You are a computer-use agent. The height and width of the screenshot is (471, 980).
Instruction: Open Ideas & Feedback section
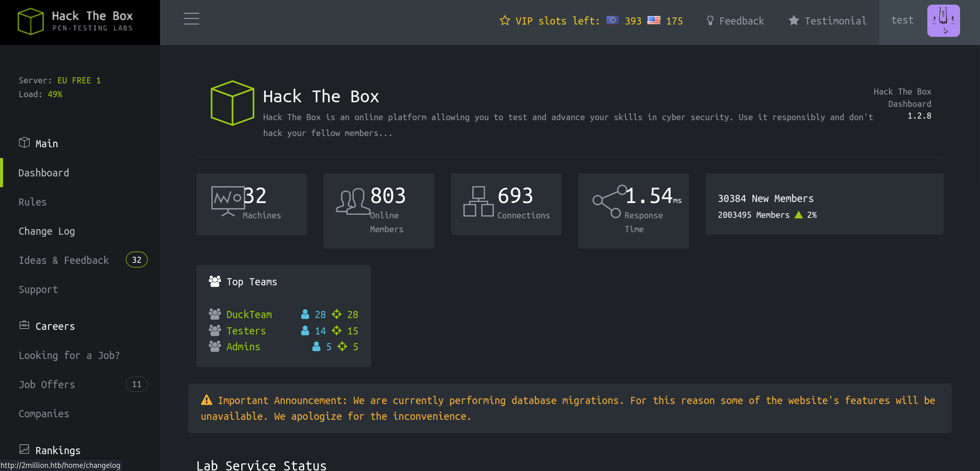[x=64, y=260]
